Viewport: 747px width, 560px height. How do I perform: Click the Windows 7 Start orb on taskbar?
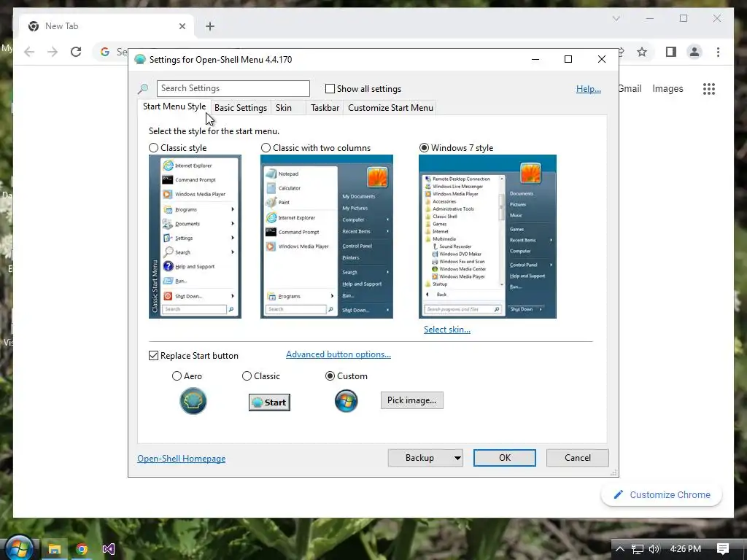point(18,548)
